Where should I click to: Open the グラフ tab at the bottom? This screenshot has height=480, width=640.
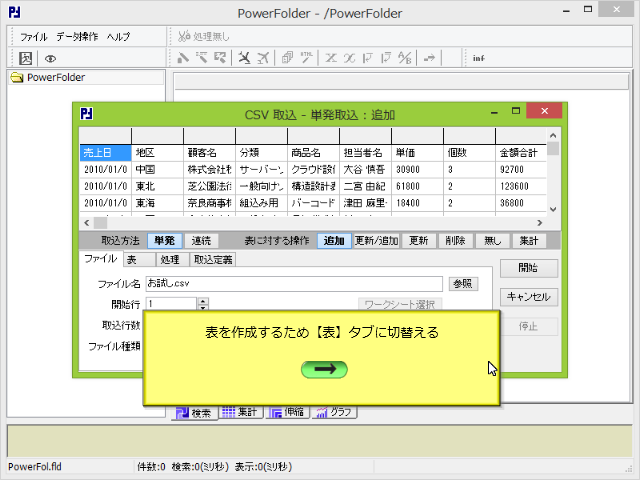tap(333, 412)
